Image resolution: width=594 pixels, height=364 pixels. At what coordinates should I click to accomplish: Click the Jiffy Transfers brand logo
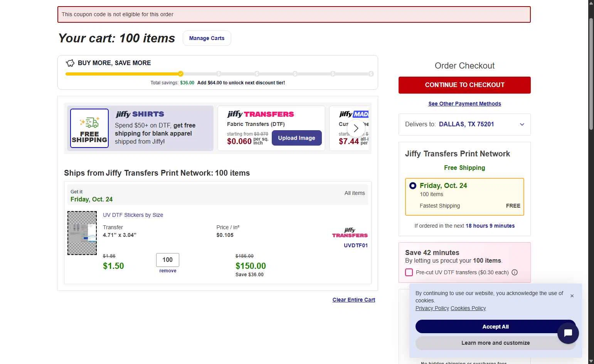[x=350, y=233]
